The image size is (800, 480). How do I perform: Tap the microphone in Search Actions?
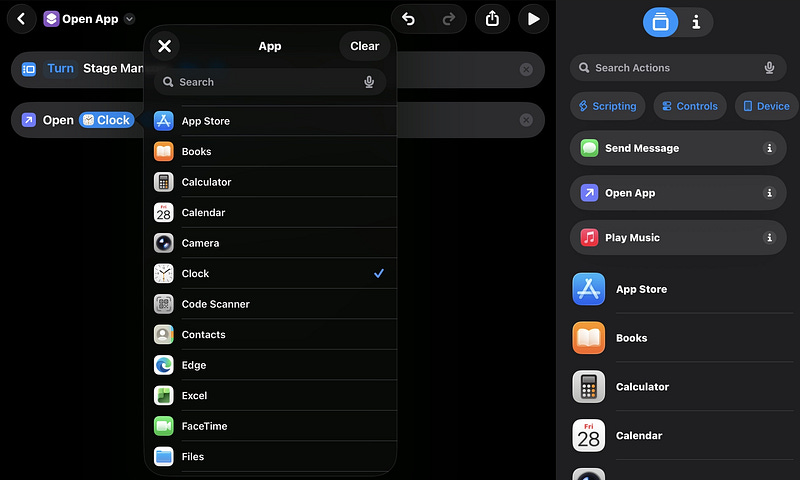coord(769,68)
